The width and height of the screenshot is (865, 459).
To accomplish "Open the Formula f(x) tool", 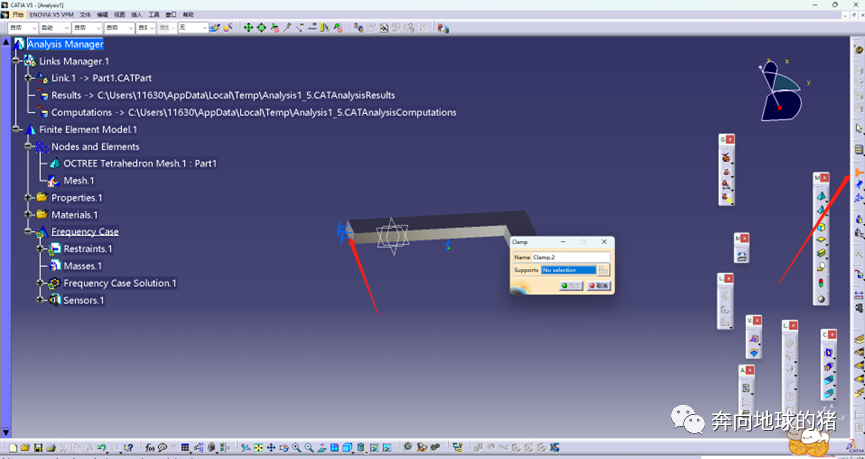I will tap(149, 447).
